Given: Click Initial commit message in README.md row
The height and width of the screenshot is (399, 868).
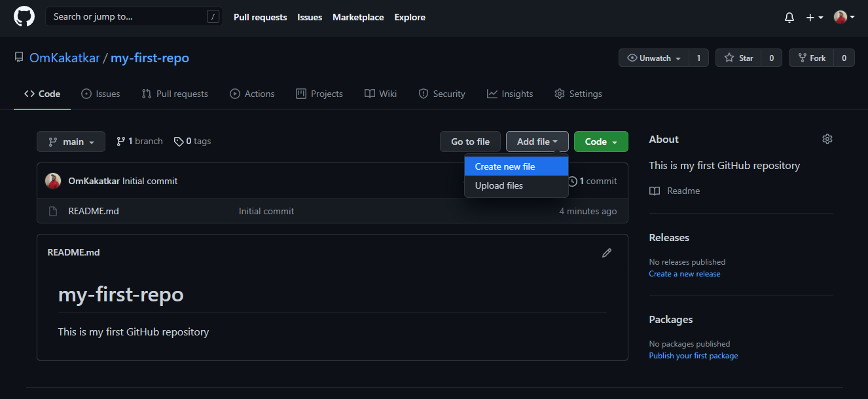Looking at the screenshot, I should [x=266, y=211].
